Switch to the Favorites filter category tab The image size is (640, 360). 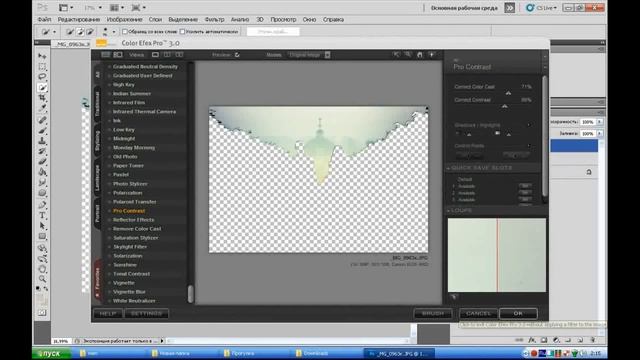pyautogui.click(x=97, y=279)
